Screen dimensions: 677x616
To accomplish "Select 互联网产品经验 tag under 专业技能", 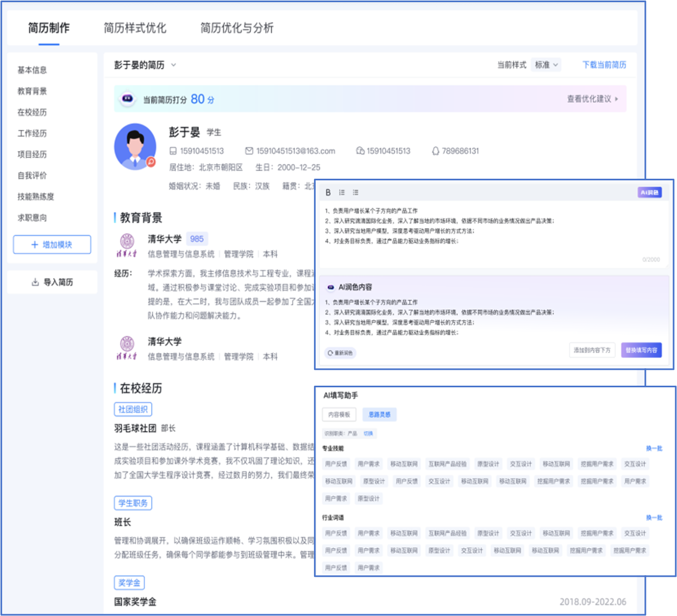I will click(x=448, y=464).
